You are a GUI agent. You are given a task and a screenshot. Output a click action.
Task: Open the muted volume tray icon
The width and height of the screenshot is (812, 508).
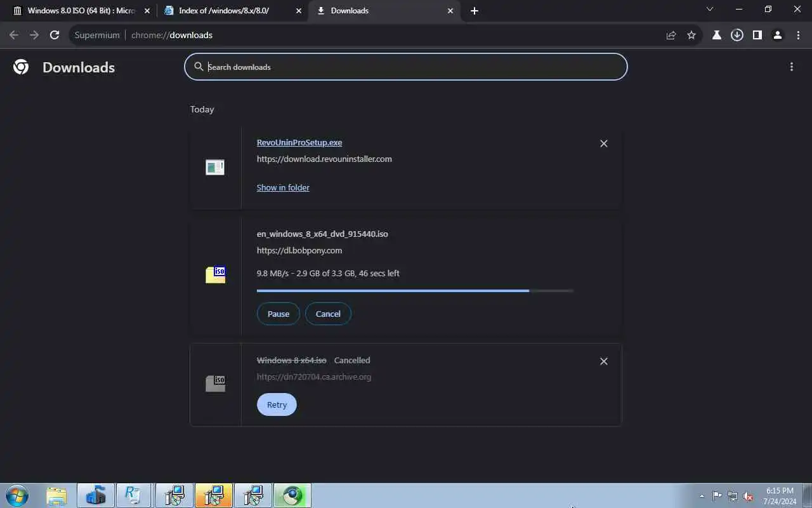click(748, 496)
